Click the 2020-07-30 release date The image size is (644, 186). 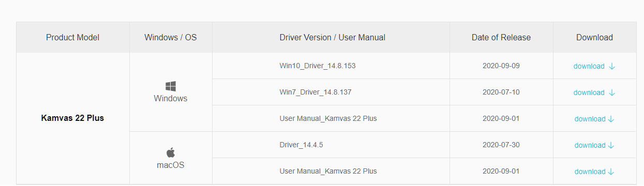[501, 145]
